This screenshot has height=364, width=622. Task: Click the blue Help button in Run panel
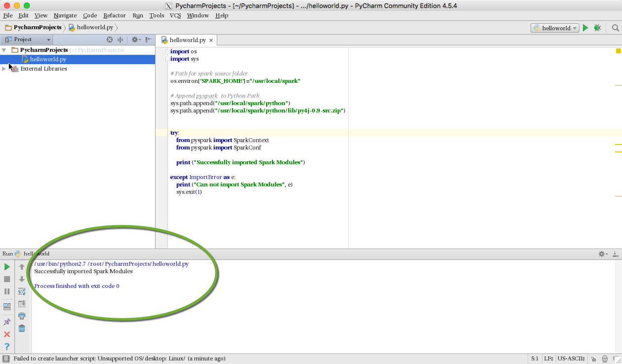tap(7, 347)
